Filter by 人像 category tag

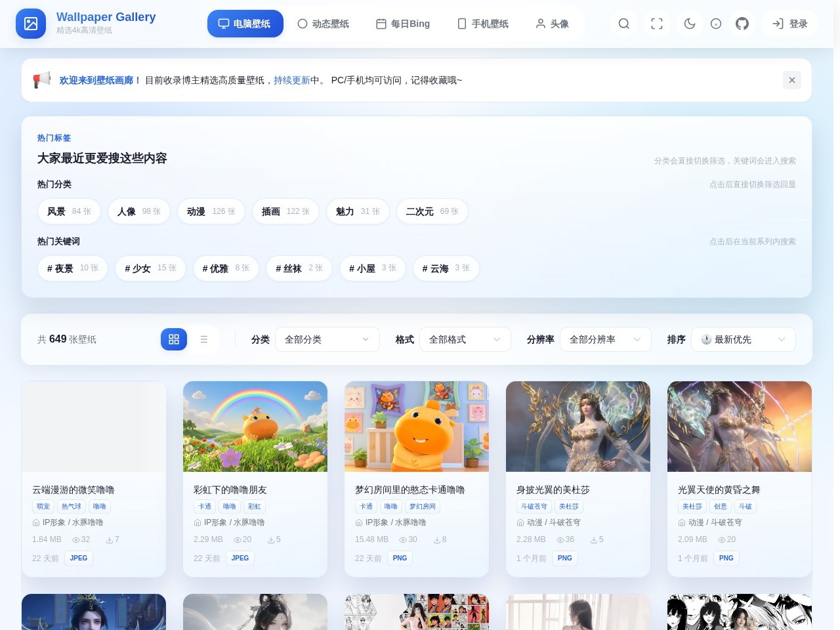click(x=139, y=211)
